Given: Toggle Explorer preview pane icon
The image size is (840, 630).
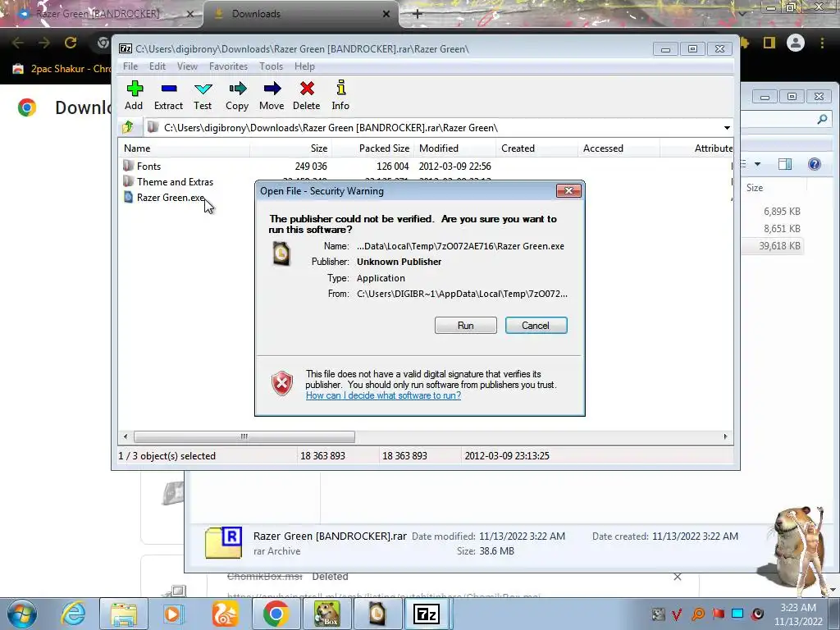Looking at the screenshot, I should click(785, 164).
